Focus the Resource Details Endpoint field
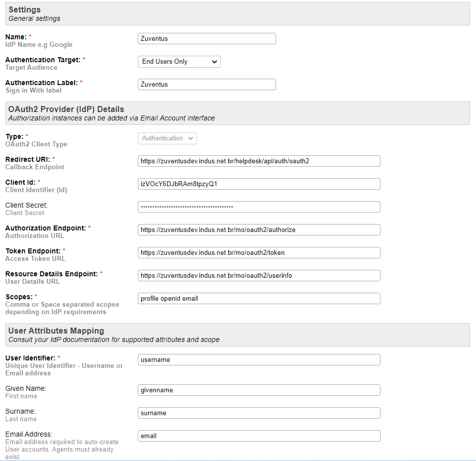 tap(259, 275)
